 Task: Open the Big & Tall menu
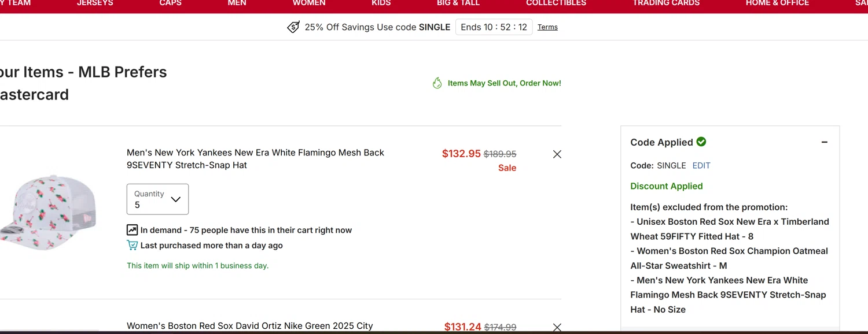pyautogui.click(x=458, y=3)
